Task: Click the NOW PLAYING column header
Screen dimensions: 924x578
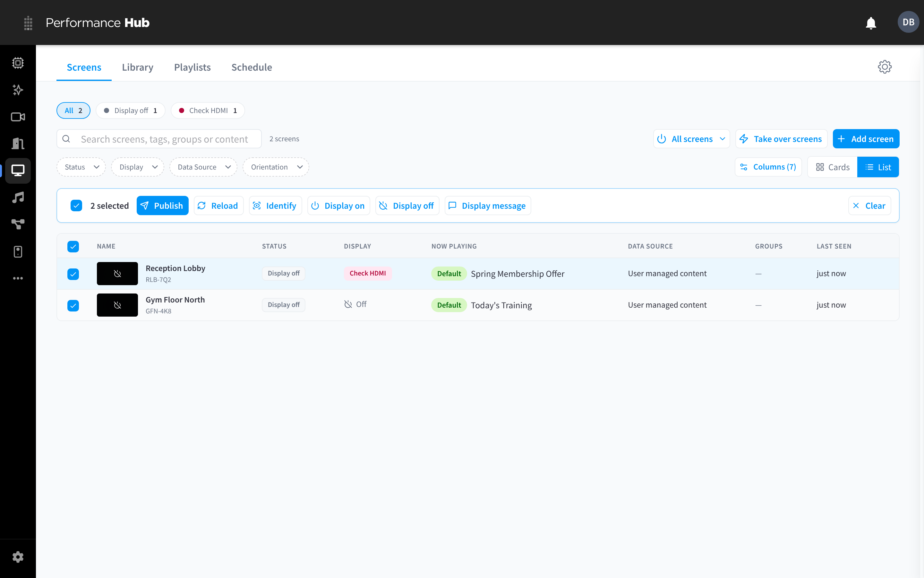Action: click(454, 246)
